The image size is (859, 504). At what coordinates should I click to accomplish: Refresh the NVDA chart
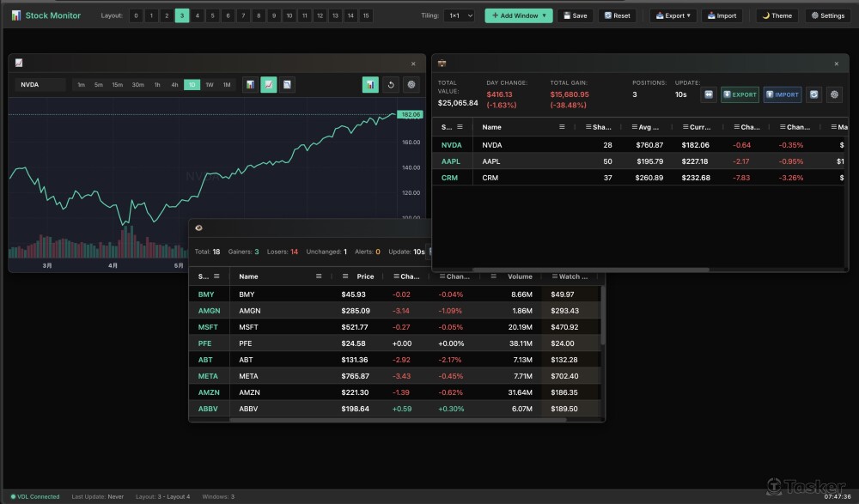391,84
